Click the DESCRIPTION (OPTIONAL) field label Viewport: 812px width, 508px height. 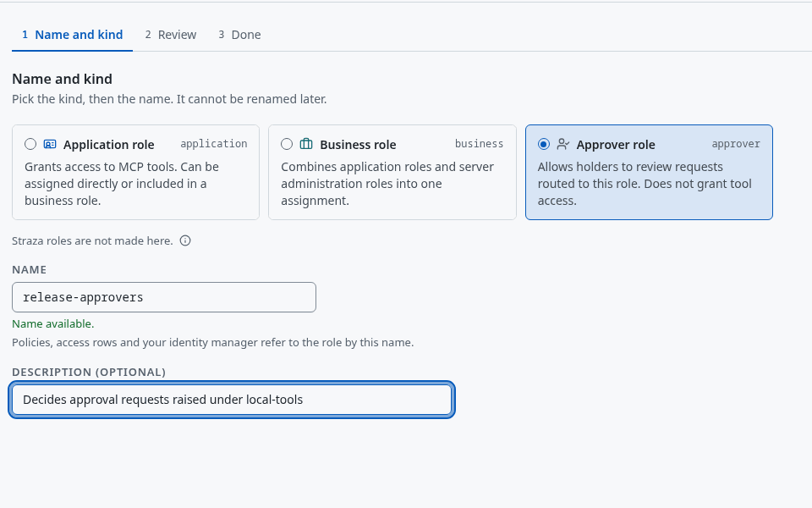(89, 373)
